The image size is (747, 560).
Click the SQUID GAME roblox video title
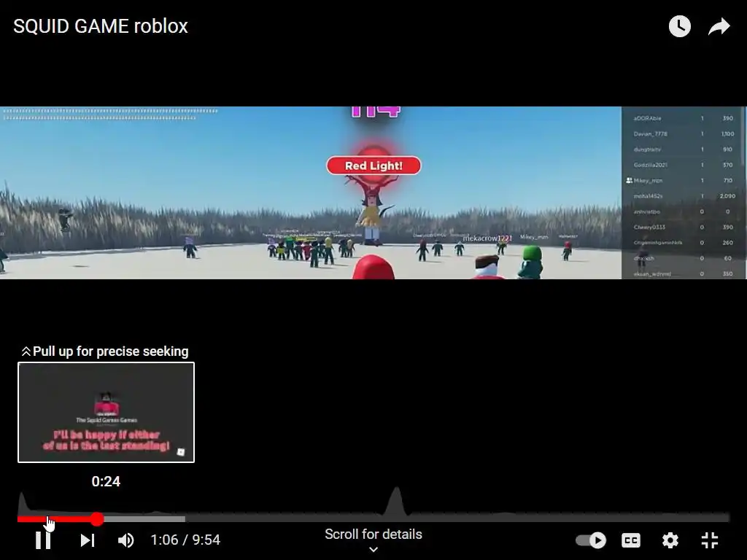click(x=101, y=26)
